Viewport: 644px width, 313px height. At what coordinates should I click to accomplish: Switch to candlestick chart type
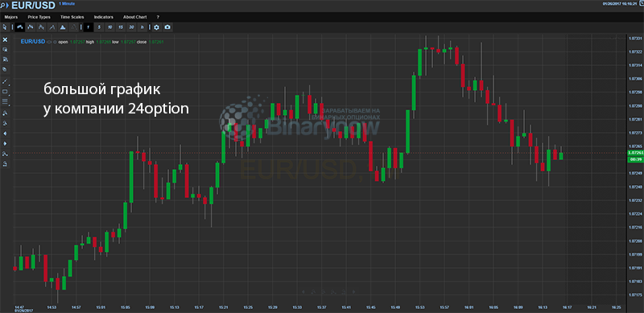(19, 27)
